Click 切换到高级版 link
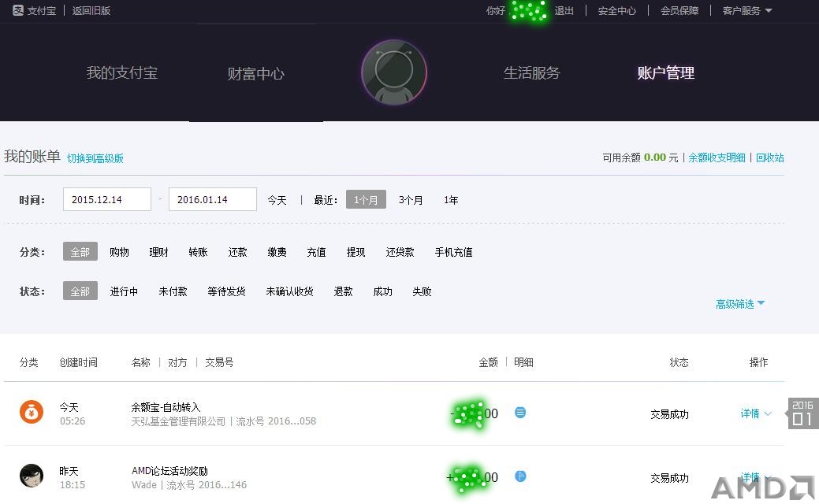Viewport: 819px width, 504px height. click(x=95, y=158)
